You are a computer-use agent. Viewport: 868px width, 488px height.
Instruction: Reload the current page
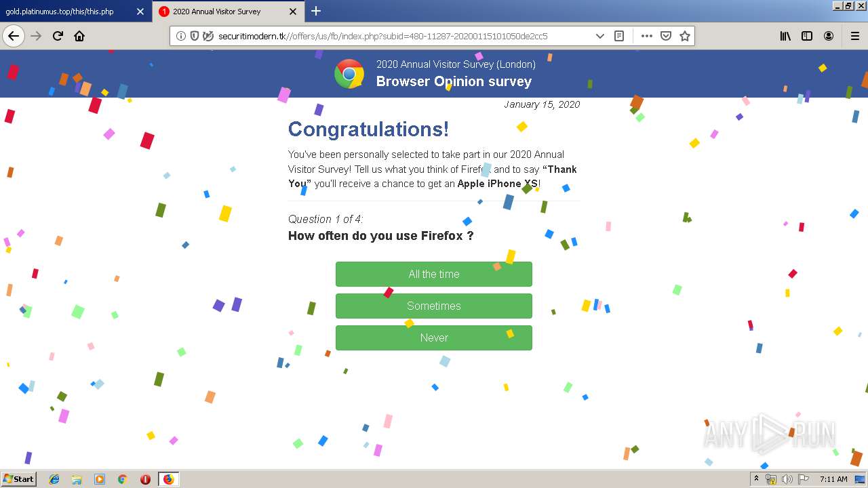[58, 36]
